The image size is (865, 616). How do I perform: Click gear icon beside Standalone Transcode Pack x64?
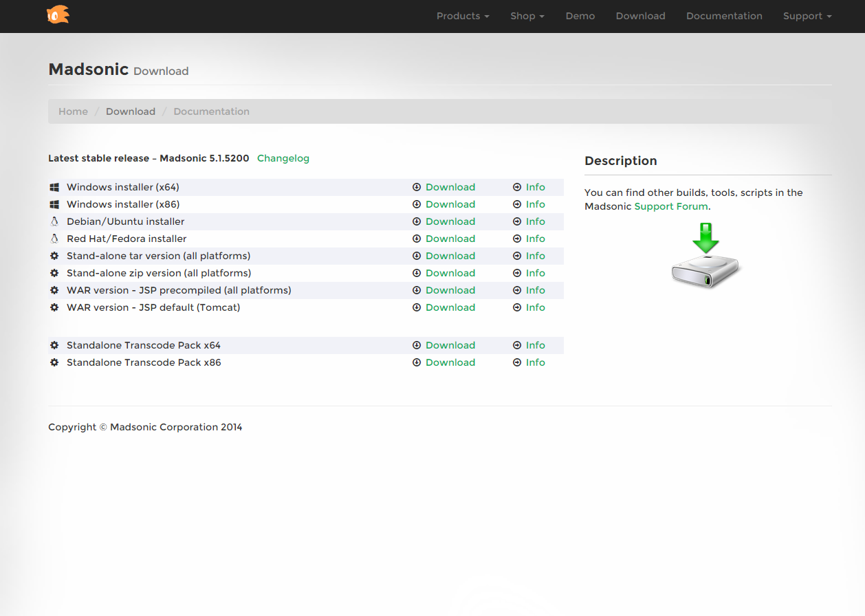click(x=54, y=345)
